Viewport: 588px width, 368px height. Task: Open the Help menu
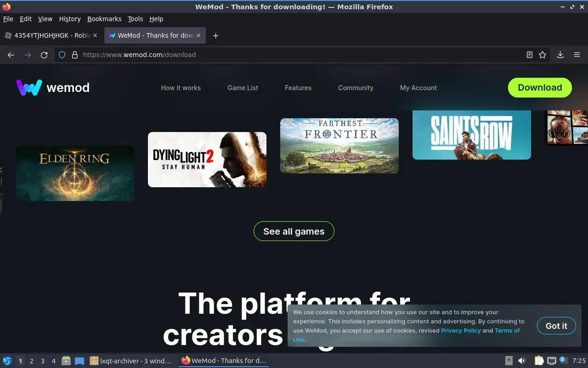(x=156, y=19)
